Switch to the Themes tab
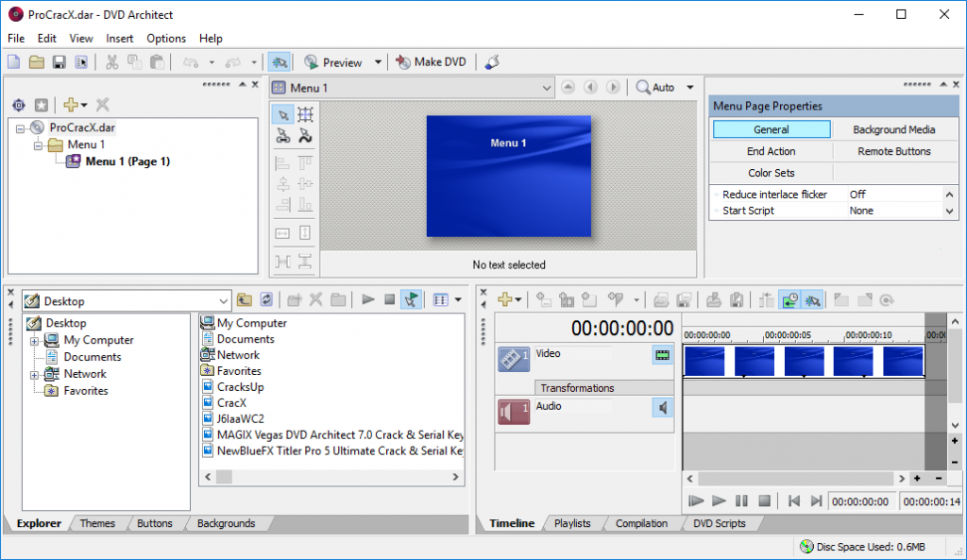Viewport: 967px width, 560px height. (97, 523)
